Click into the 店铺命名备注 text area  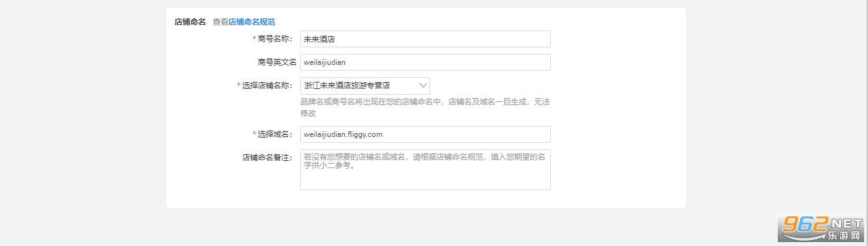click(x=425, y=170)
